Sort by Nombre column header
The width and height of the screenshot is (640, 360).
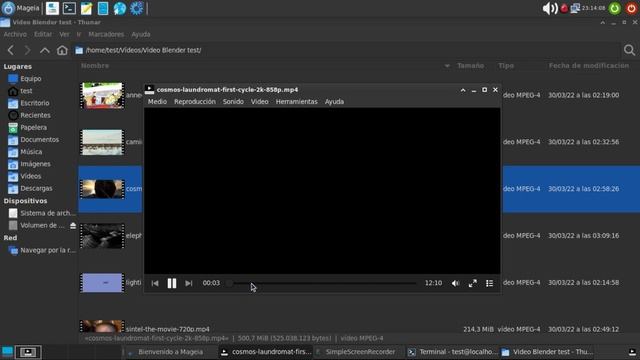(95, 66)
